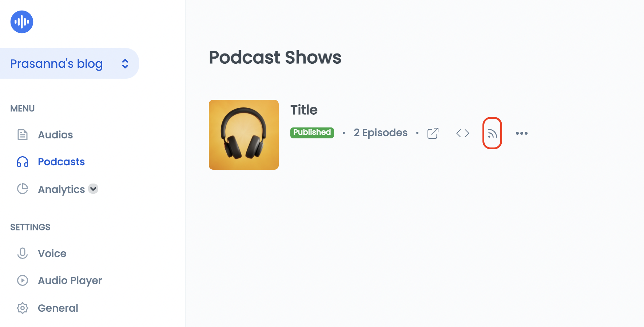Click the up-down arrows beside Prasanna's blog
Screen dimensions: 644x327
pyautogui.click(x=125, y=64)
